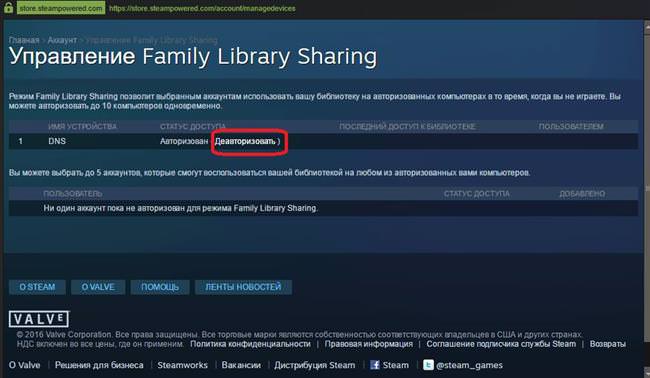Open the Аккаунт breadcrumb link

click(62, 40)
